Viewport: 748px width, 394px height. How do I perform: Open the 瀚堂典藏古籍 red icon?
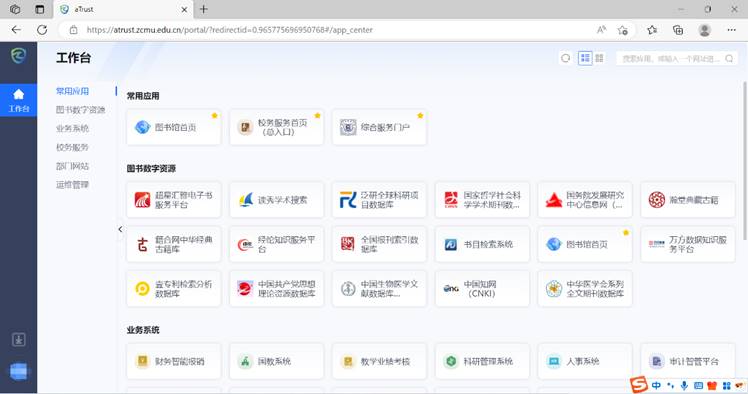656,200
